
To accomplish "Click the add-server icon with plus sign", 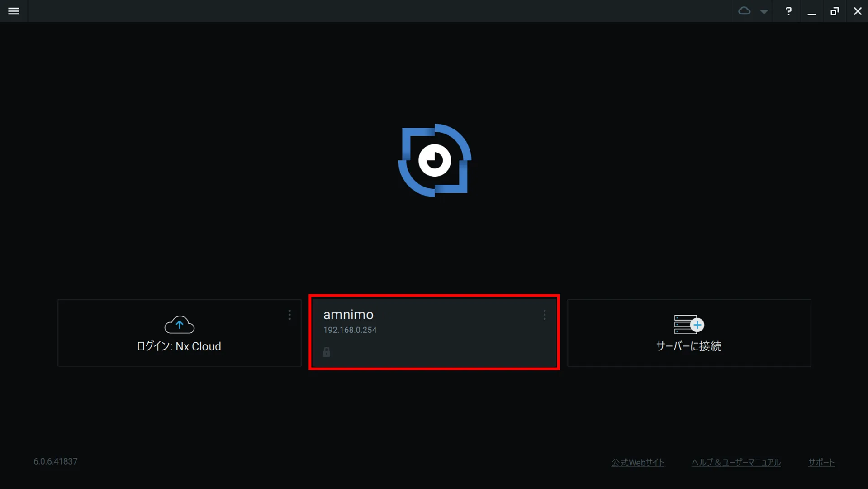I will tap(688, 325).
